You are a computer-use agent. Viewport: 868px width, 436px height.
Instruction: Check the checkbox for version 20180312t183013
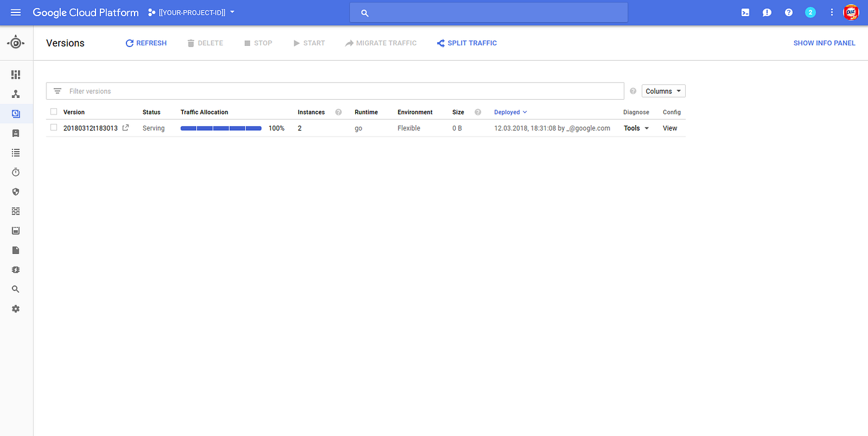click(53, 128)
